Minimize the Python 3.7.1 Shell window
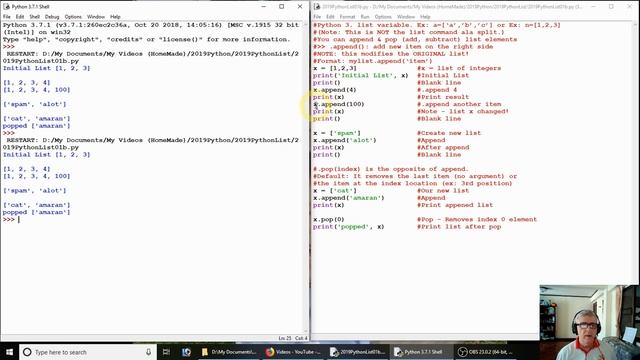This screenshot has height=360, width=640. 264,7
